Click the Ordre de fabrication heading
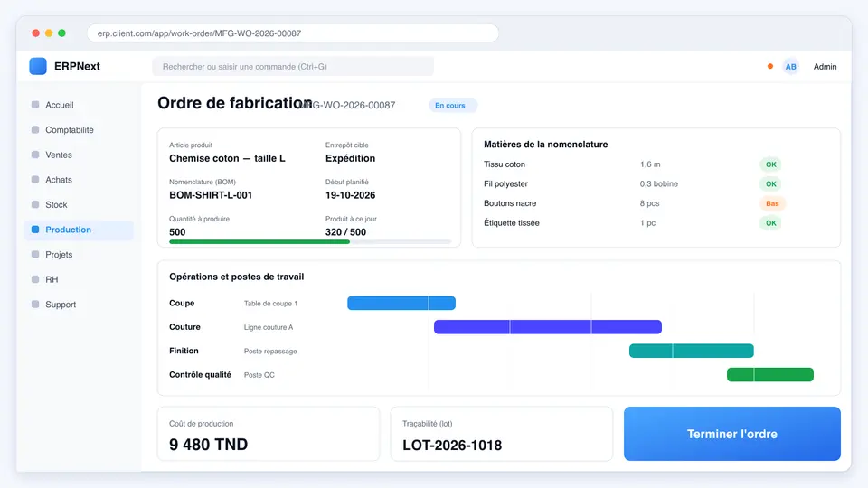The height and width of the screenshot is (488, 868). [235, 103]
